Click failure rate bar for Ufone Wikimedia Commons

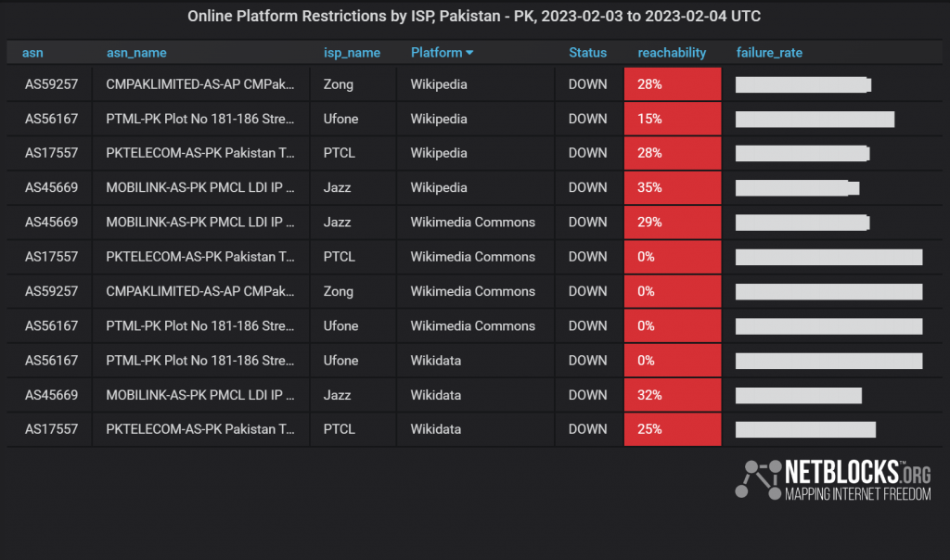828,326
